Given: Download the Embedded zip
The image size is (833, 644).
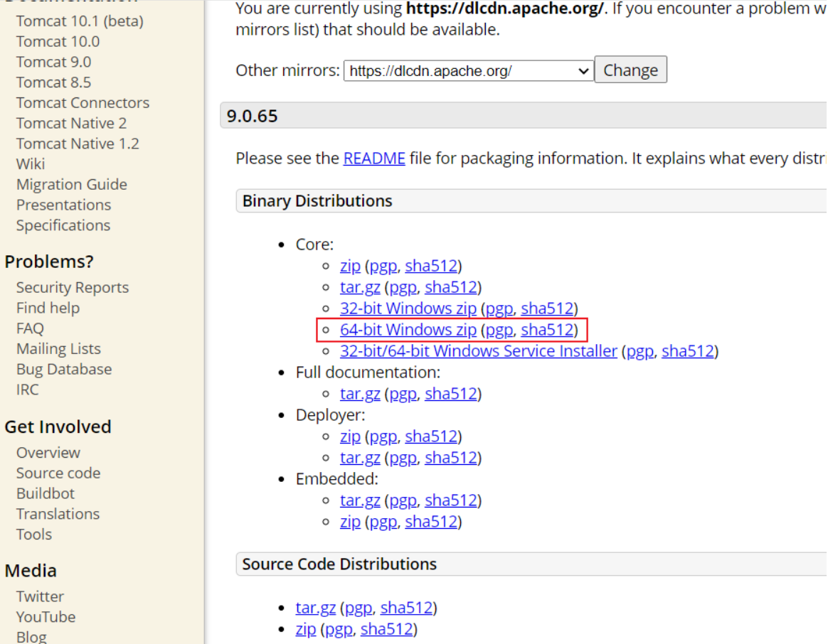Looking at the screenshot, I should 350,522.
